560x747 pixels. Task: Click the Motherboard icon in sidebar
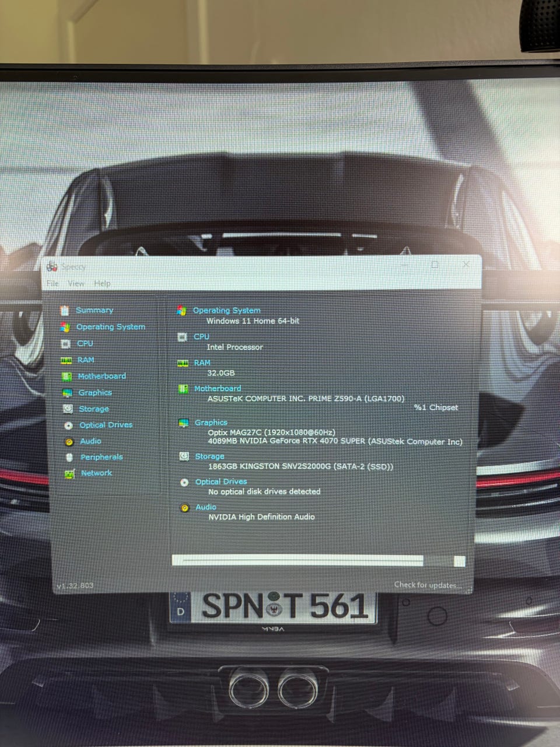[67, 376]
